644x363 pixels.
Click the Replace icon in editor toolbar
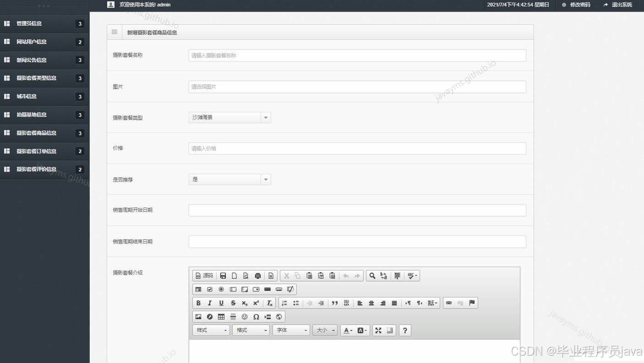pos(384,275)
